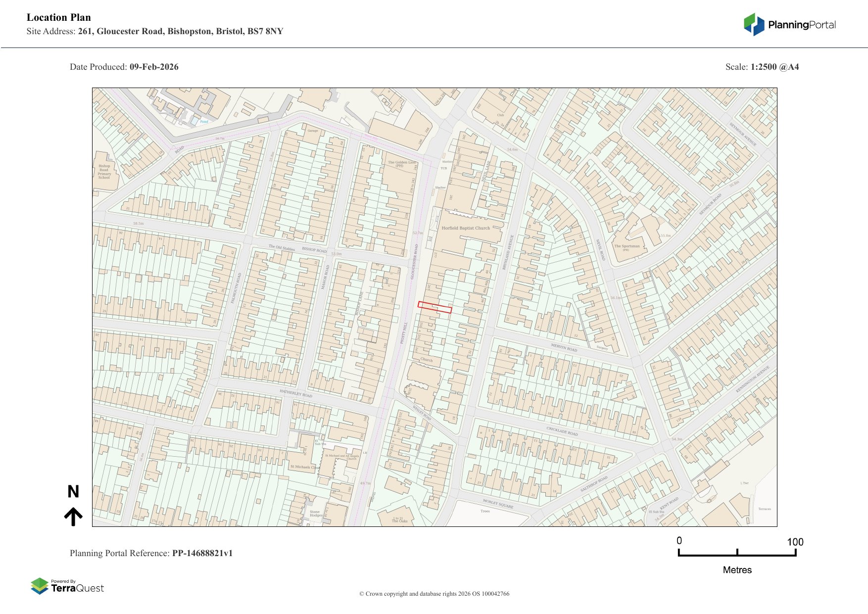Click the St Michaels Close label
868x614 pixels.
tap(305, 467)
